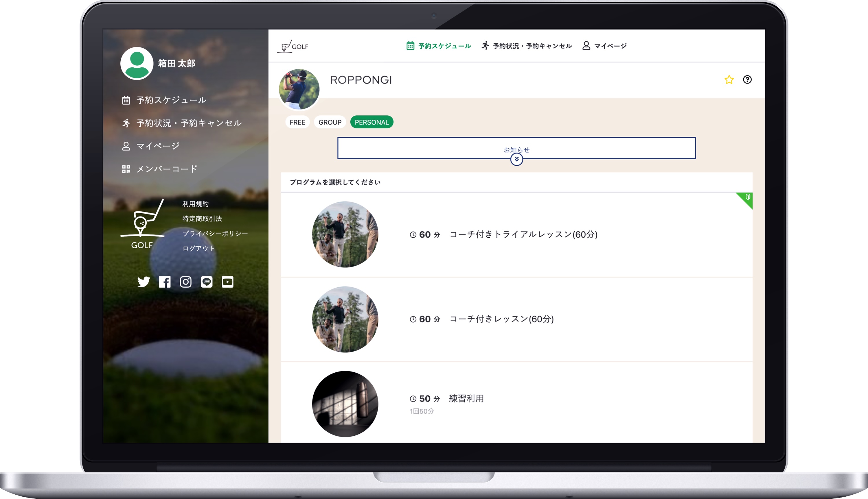Select the FREE category pill

297,122
